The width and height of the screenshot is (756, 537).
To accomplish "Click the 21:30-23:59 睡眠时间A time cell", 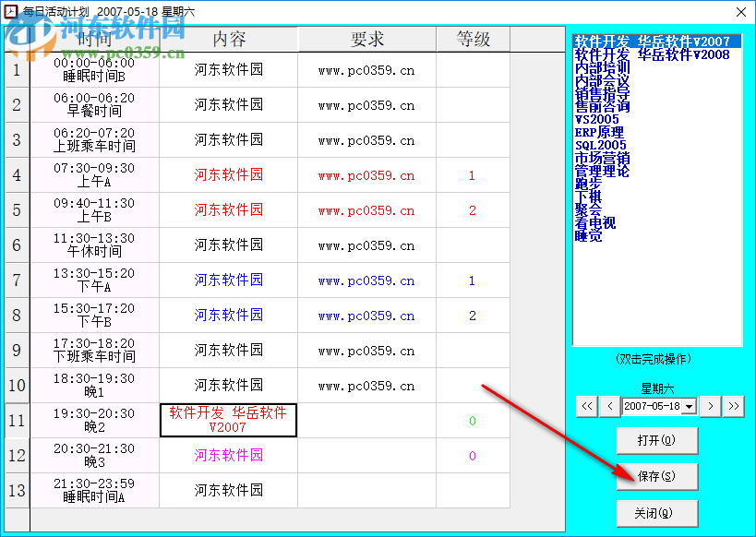I will click(94, 490).
